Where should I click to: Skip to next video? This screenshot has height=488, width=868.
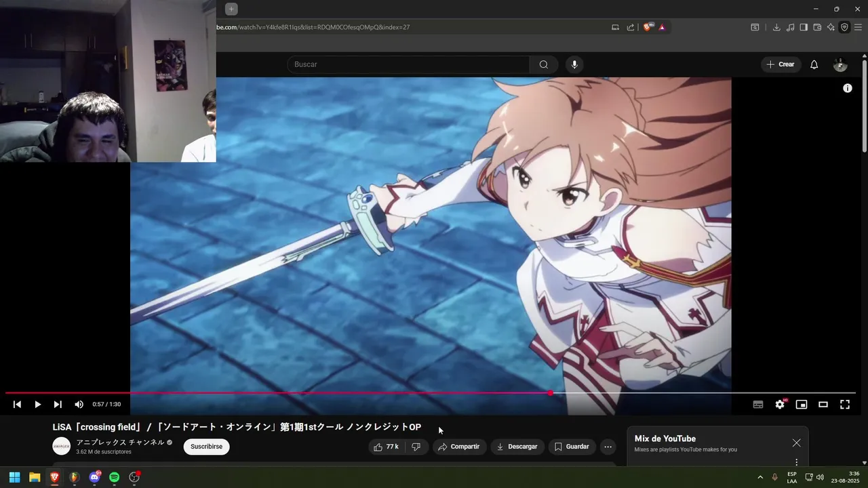click(58, 405)
